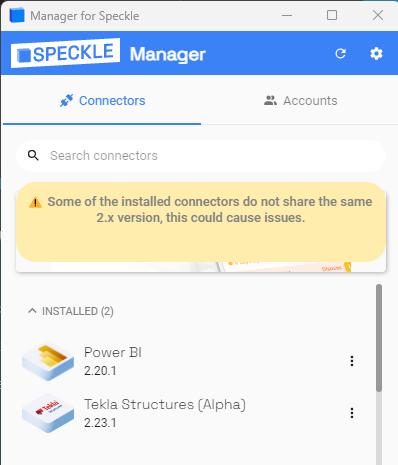The image size is (398, 465).
Task: Click the people icon beside Accounts
Action: coord(270,100)
